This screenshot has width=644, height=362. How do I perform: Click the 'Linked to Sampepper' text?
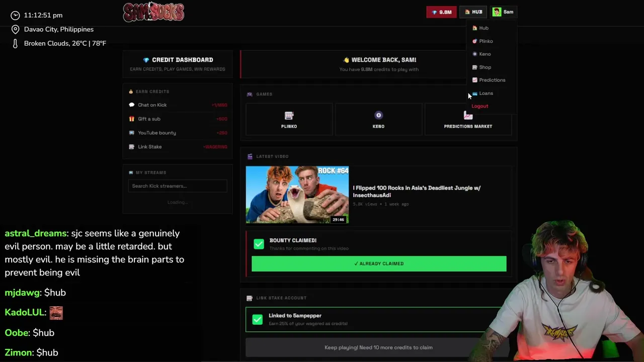[x=295, y=316]
